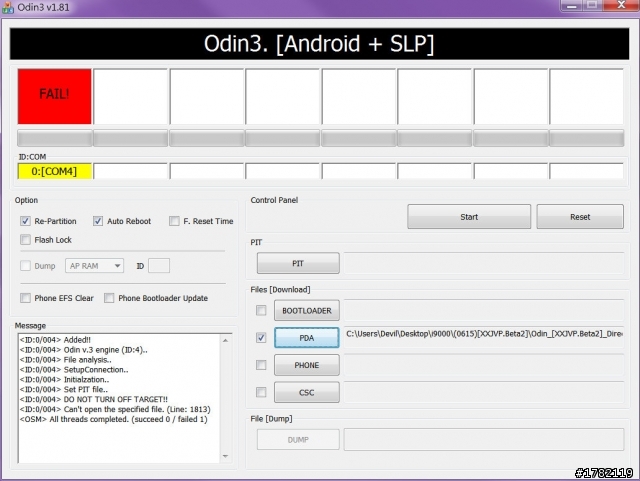The width and height of the screenshot is (640, 481).
Task: Select the "Set PIT file.." log line
Action: tap(64, 390)
